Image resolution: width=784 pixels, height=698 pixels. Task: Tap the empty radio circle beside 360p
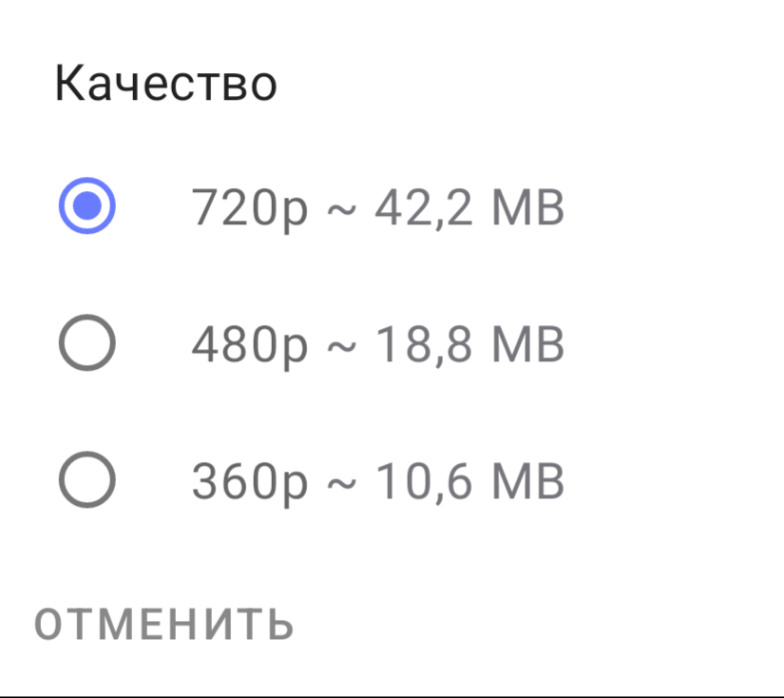pos(87,480)
